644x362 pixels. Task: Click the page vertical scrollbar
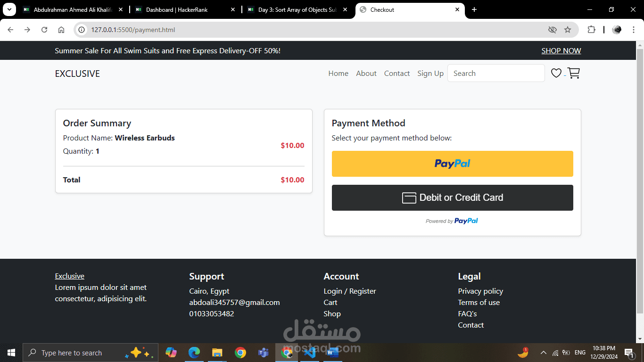[640, 181]
